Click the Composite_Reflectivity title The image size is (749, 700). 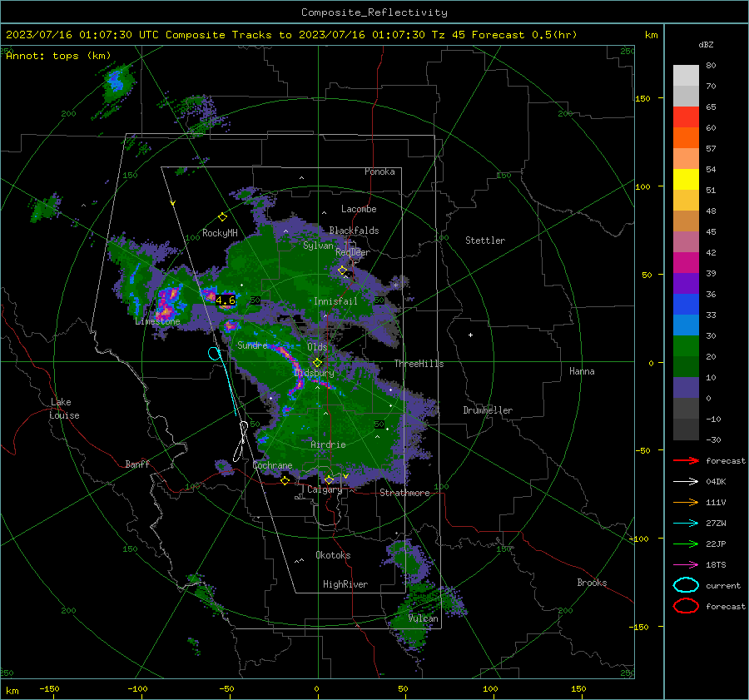[374, 12]
